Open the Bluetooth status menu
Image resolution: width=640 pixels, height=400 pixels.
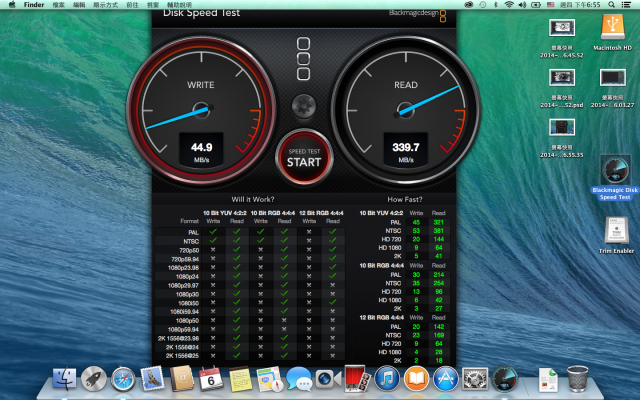point(496,5)
